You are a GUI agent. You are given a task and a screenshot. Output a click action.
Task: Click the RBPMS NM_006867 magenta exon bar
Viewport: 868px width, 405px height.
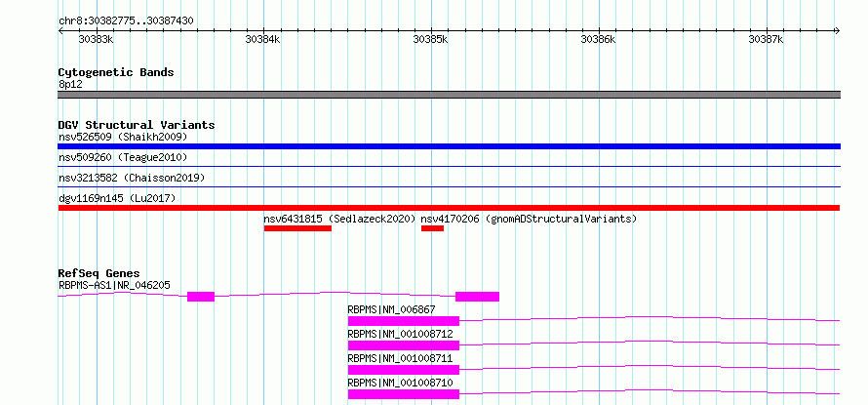(x=404, y=321)
